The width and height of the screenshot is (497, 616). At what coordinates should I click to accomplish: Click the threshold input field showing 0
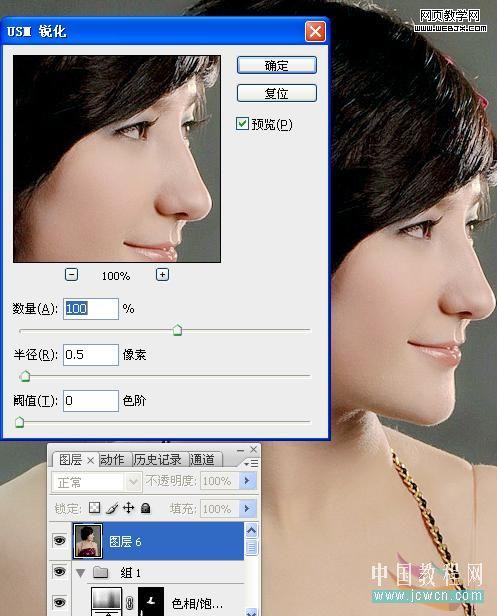point(91,401)
